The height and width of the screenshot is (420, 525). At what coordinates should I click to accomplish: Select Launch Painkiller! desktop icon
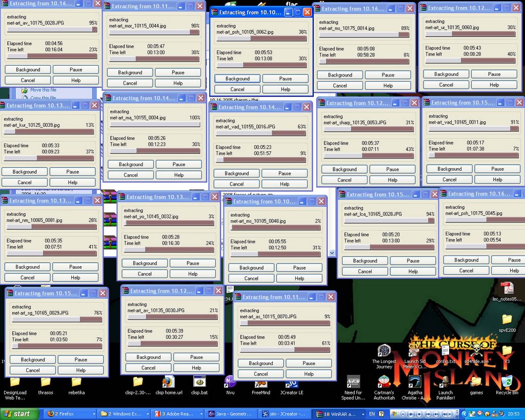click(446, 388)
